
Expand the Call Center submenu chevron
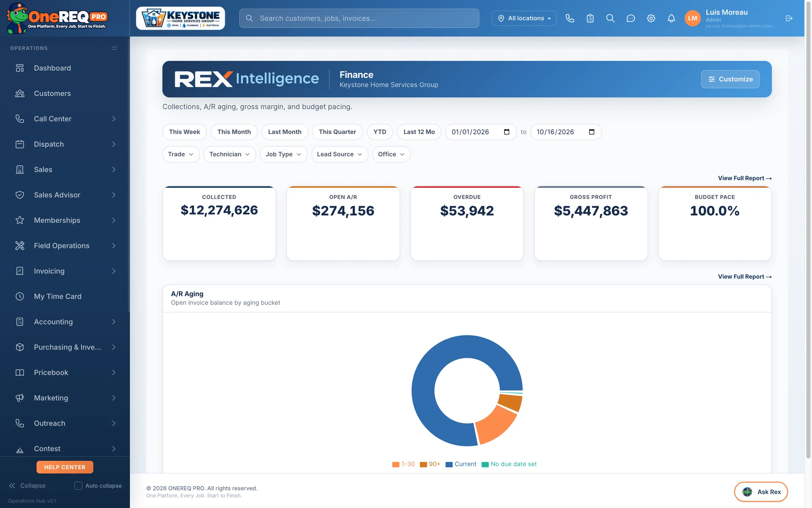point(114,119)
